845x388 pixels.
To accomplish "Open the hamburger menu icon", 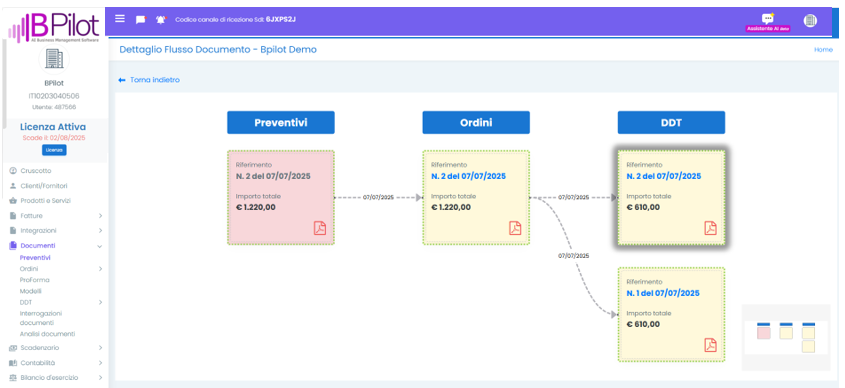I will tap(120, 19).
